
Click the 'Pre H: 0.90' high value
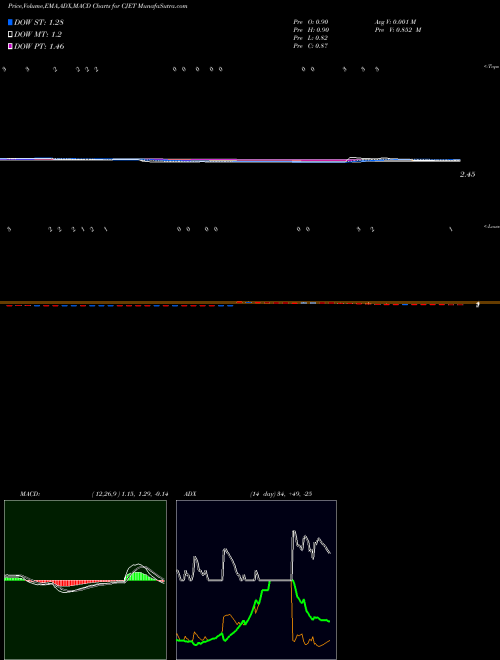(x=311, y=30)
